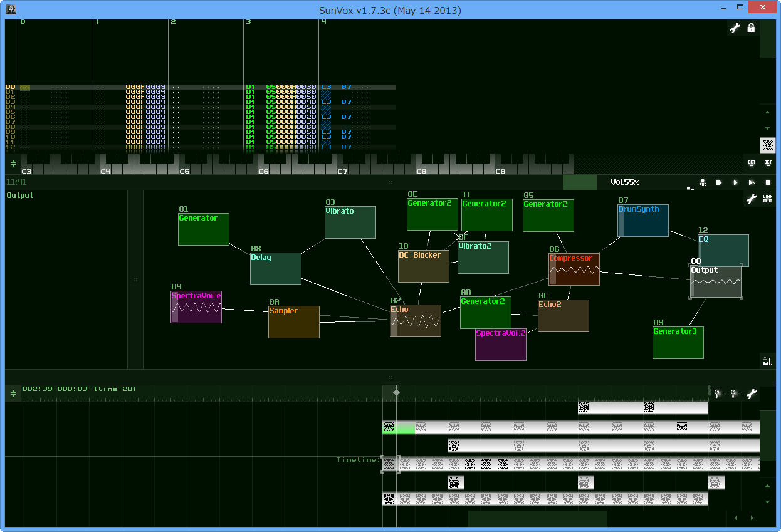Select the 01 Generator module
This screenshot has height=532, width=781.
point(204,229)
